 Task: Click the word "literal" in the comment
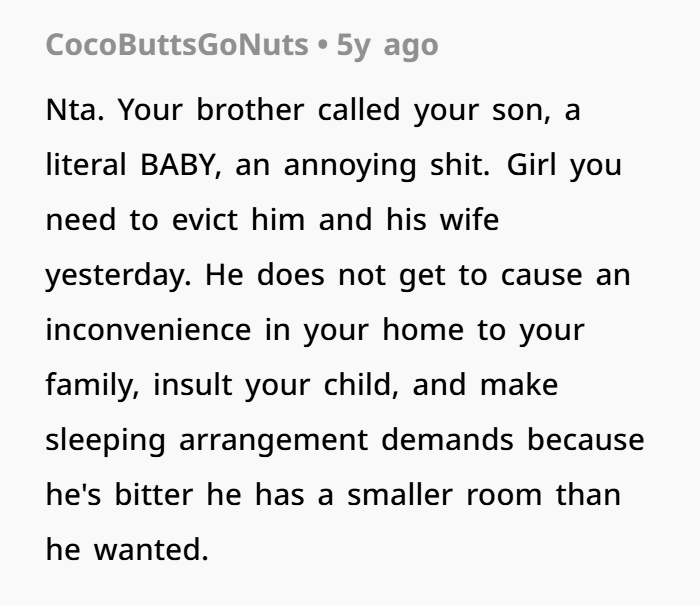78,164
